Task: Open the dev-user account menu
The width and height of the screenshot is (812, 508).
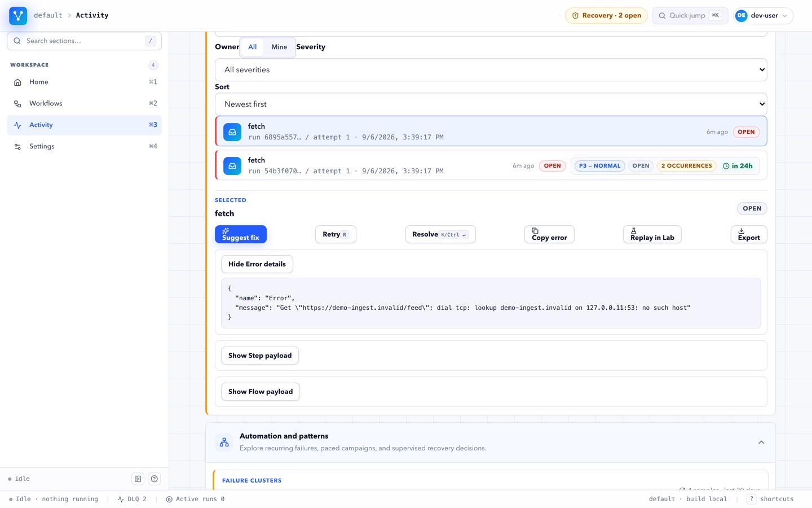Action: tap(764, 16)
